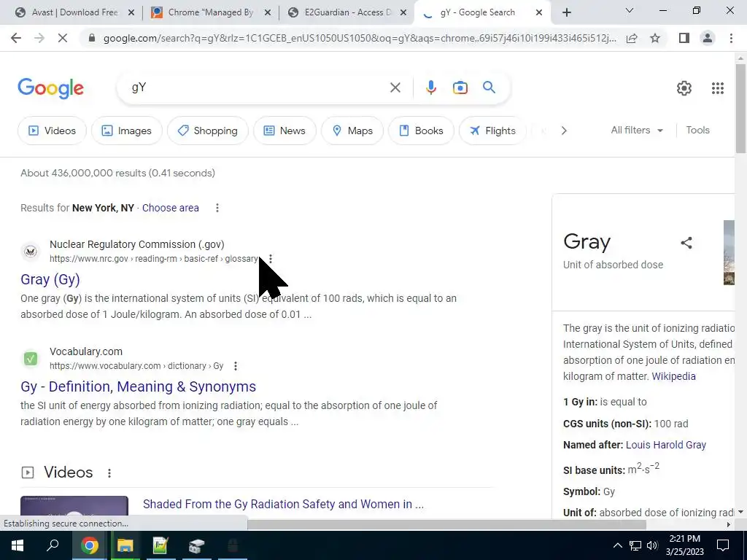Open options for the nrc.gov result
The width and height of the screenshot is (747, 560).
pos(271,259)
